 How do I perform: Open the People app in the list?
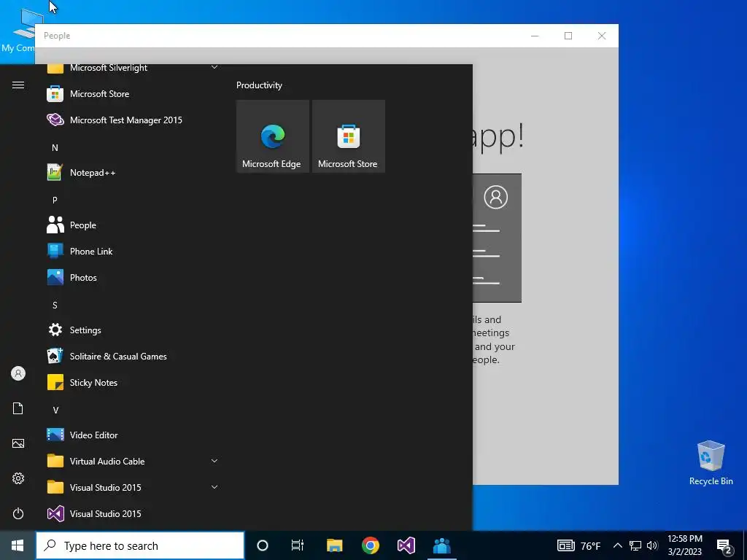coord(132,225)
